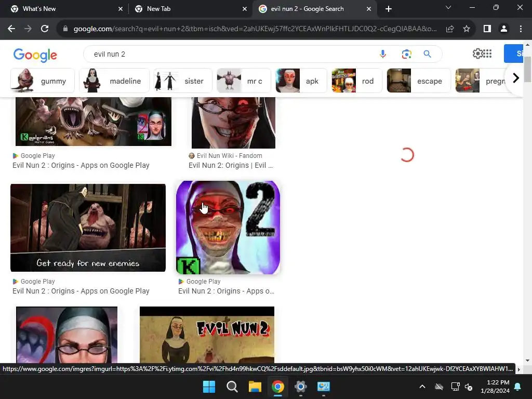Viewport: 532px width, 399px height.
Task: Open notification bell in system tray
Action: click(518, 387)
